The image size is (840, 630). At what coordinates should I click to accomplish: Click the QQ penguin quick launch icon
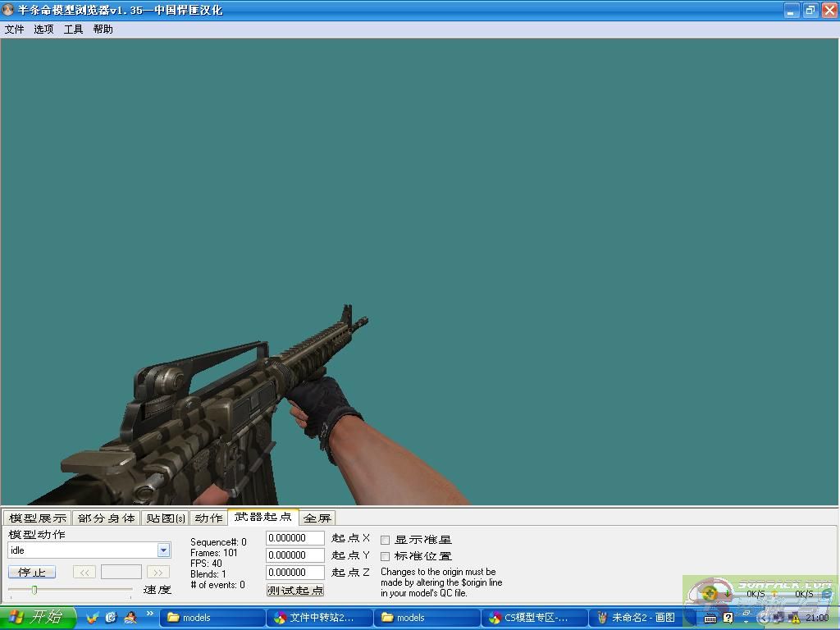[130, 617]
